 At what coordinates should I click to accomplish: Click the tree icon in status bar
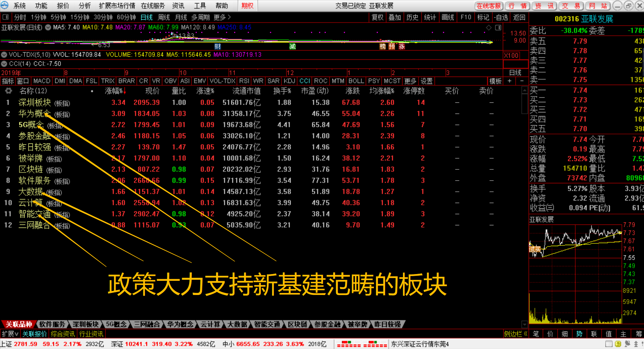pyautogui.click(x=636, y=344)
